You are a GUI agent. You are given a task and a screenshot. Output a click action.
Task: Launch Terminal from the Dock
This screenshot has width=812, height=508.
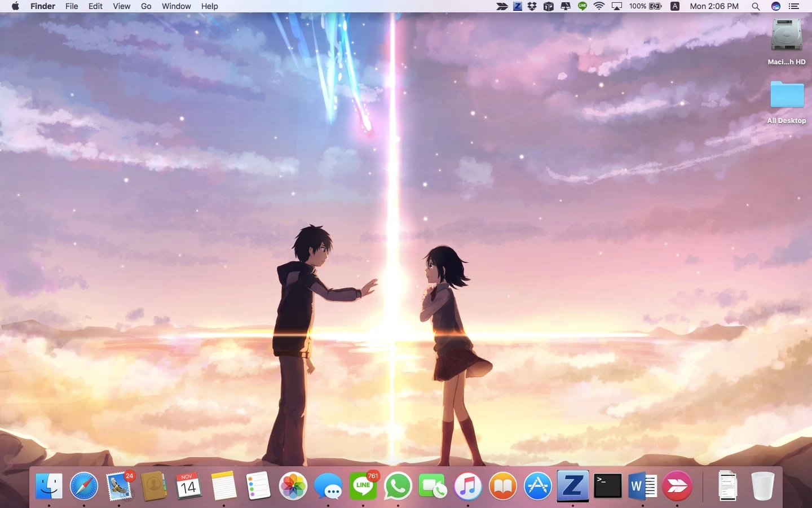pos(608,486)
